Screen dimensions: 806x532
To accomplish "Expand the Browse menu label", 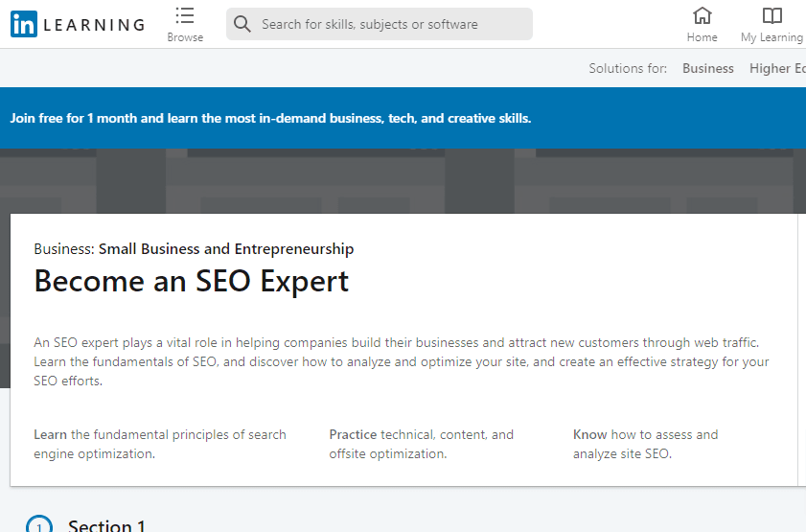I will [x=185, y=37].
